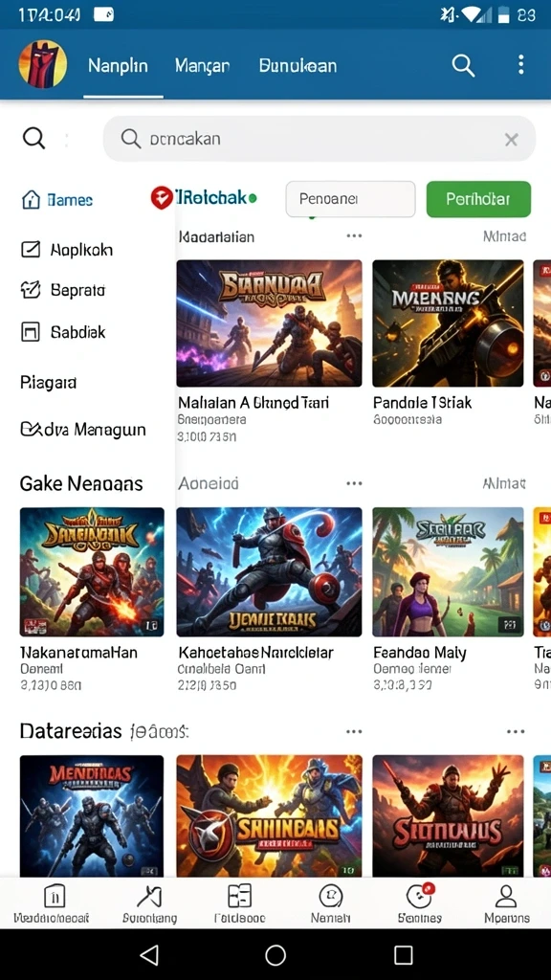Tap the NakanatamaHan title
The height and width of the screenshot is (980, 551).
point(78,653)
